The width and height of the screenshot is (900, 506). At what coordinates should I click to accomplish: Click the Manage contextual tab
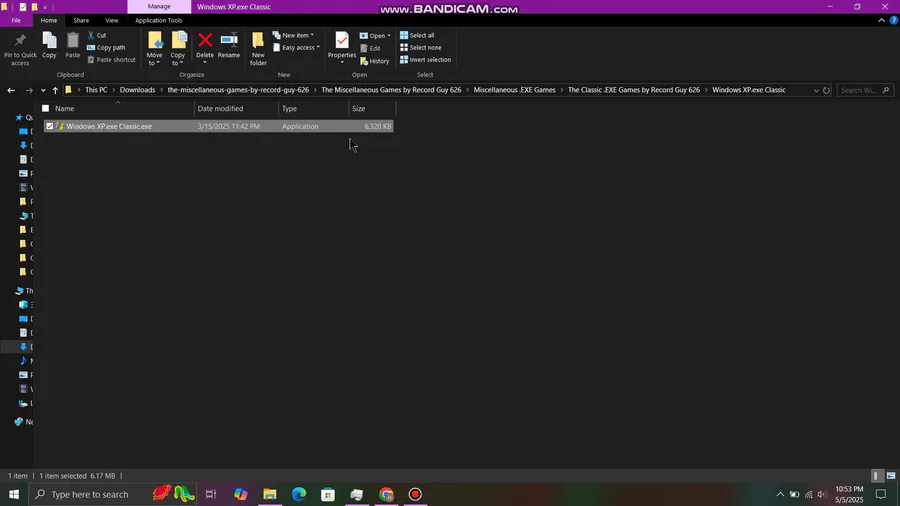click(x=159, y=6)
